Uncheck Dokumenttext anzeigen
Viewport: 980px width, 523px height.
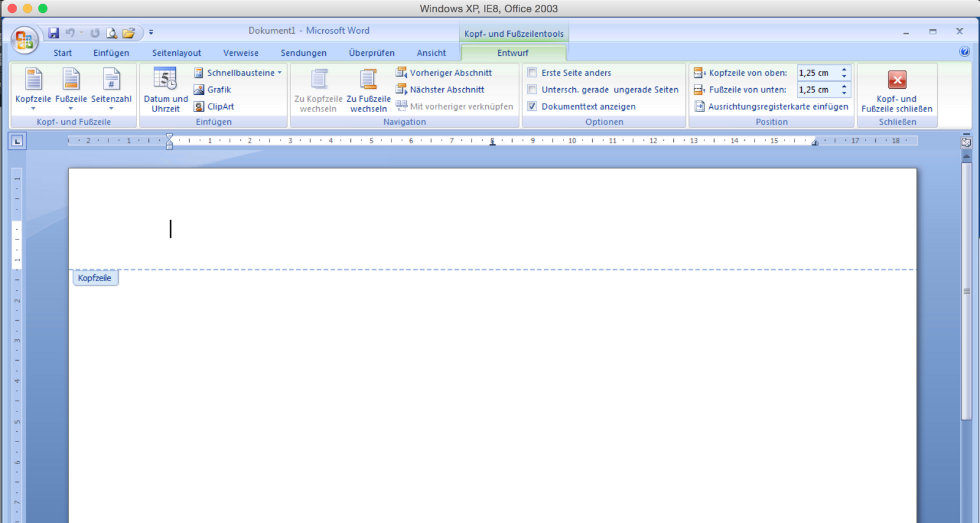(x=532, y=107)
